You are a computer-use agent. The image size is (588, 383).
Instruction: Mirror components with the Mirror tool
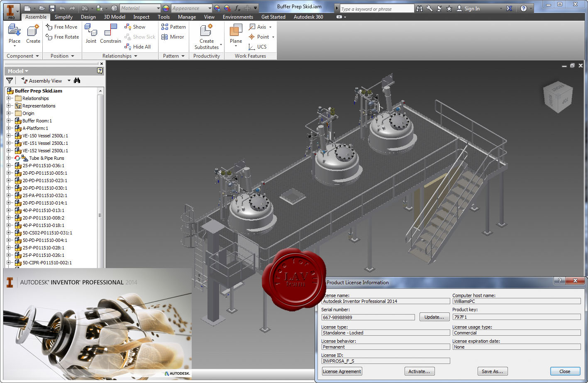click(x=173, y=37)
